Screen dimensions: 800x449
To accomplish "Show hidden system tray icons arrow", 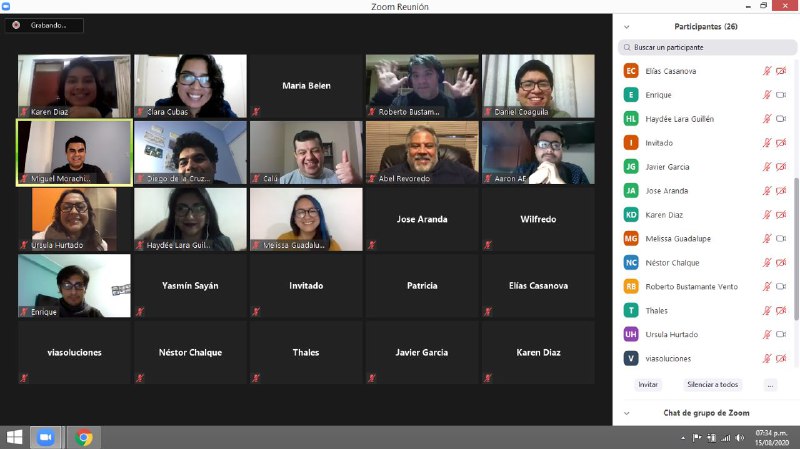I will coord(683,438).
